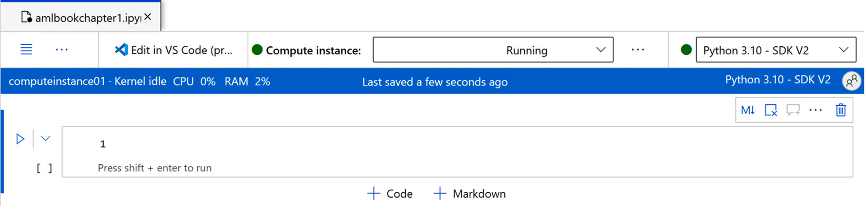Screen dimensions: 868x206
Task: Click the VS Code logo icon
Action: 121,50
